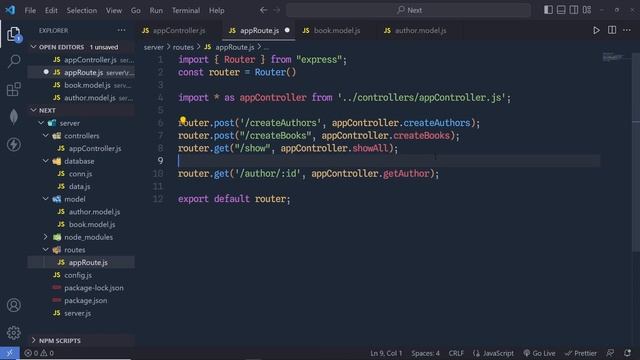Screen dimensions: 640x360
Task: Switch to the book.model.js tab
Action: tap(336, 31)
